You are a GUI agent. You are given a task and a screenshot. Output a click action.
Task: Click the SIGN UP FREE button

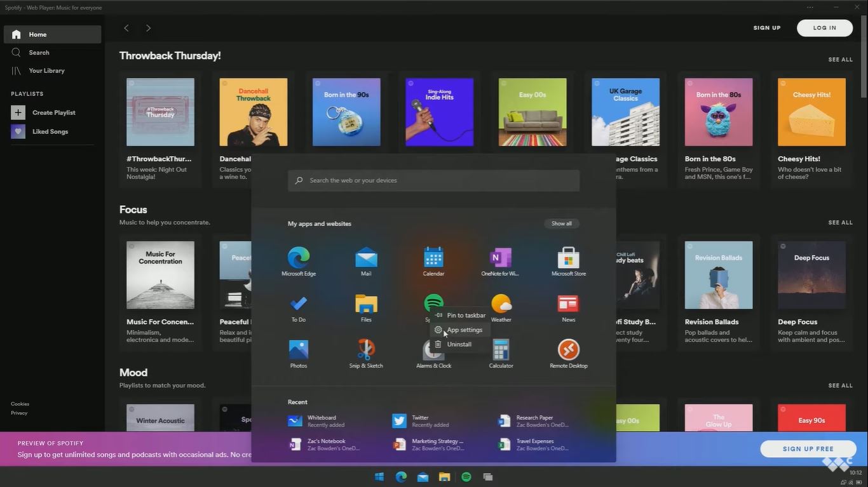808,449
